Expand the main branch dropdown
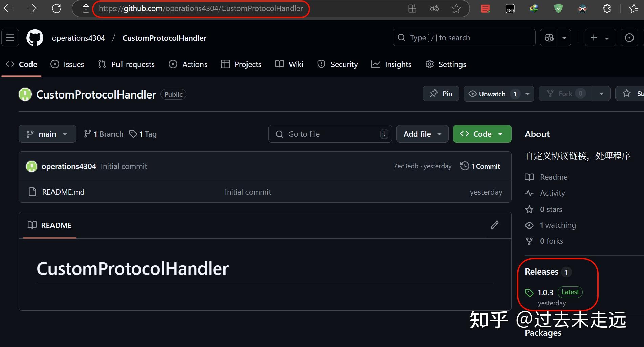644x347 pixels. pos(47,134)
